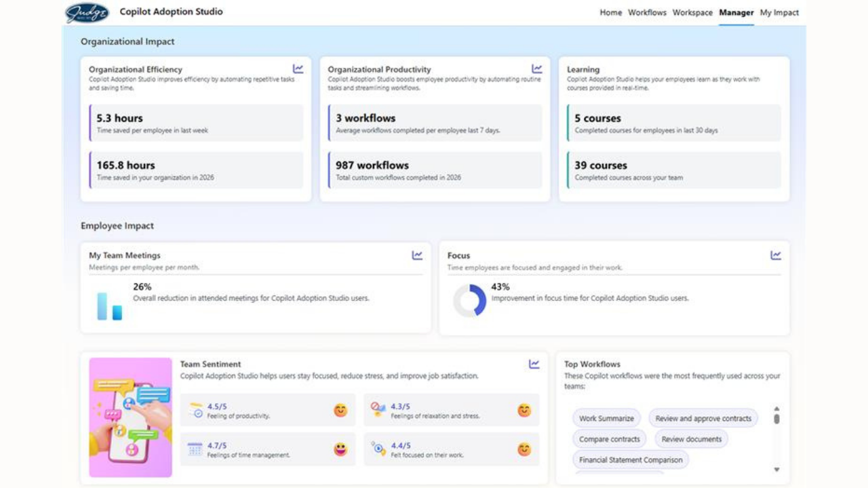
Task: Click the 987 workflows total tile
Action: pos(435,170)
